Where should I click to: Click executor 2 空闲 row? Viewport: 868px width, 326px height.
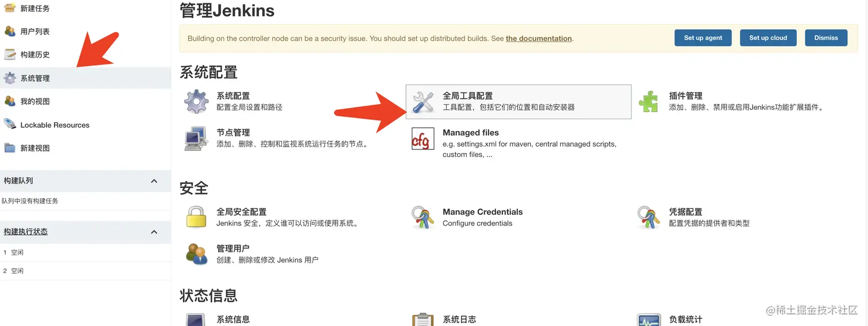coord(86,271)
